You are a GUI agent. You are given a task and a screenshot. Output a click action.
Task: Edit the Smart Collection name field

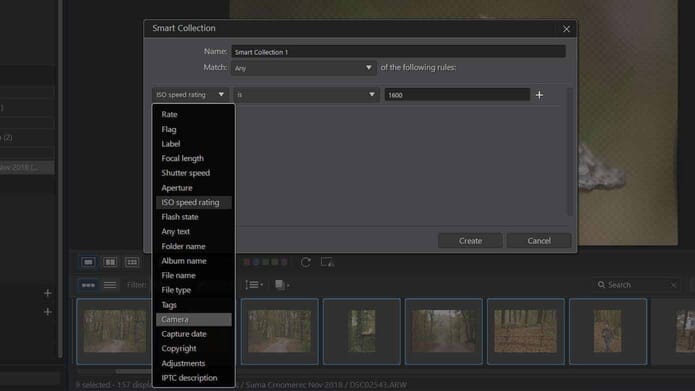[398, 52]
